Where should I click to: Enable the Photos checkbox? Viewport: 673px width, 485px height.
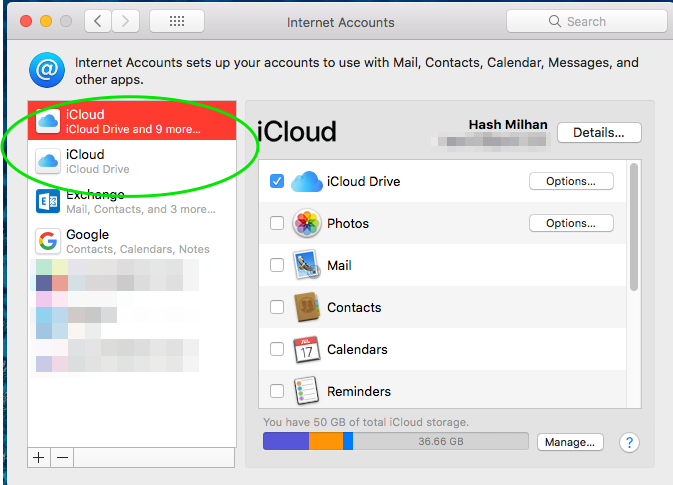[277, 223]
